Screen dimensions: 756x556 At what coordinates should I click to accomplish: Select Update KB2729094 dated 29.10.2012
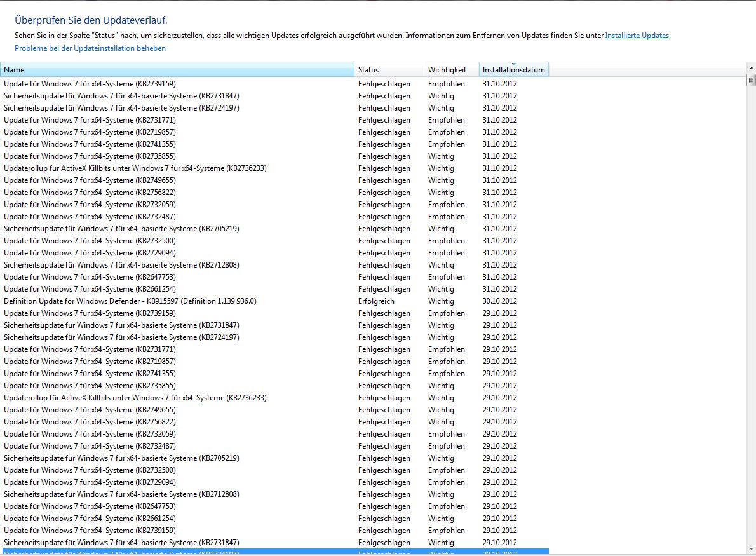274,482
